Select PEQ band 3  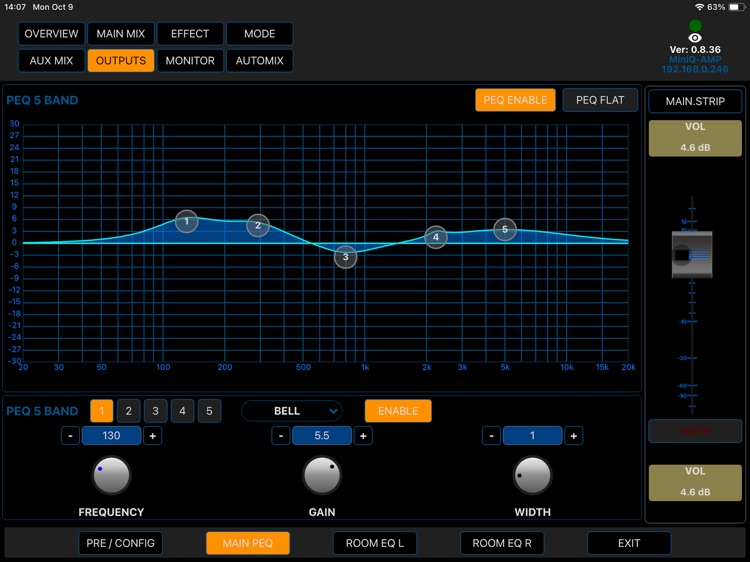(x=155, y=411)
